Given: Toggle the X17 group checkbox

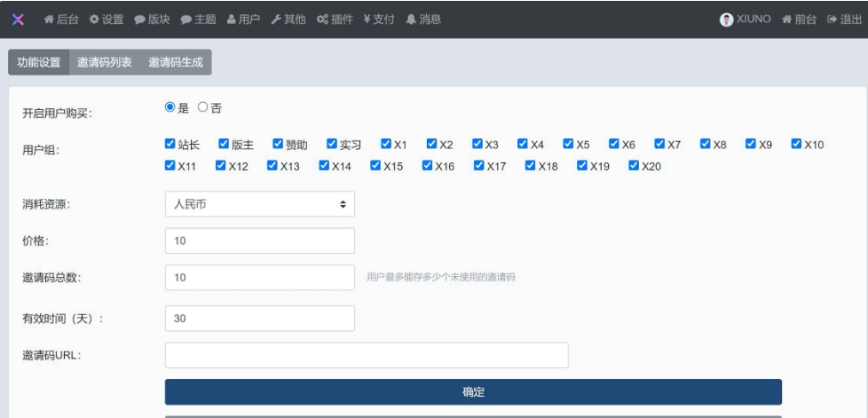Looking at the screenshot, I should click(x=479, y=165).
